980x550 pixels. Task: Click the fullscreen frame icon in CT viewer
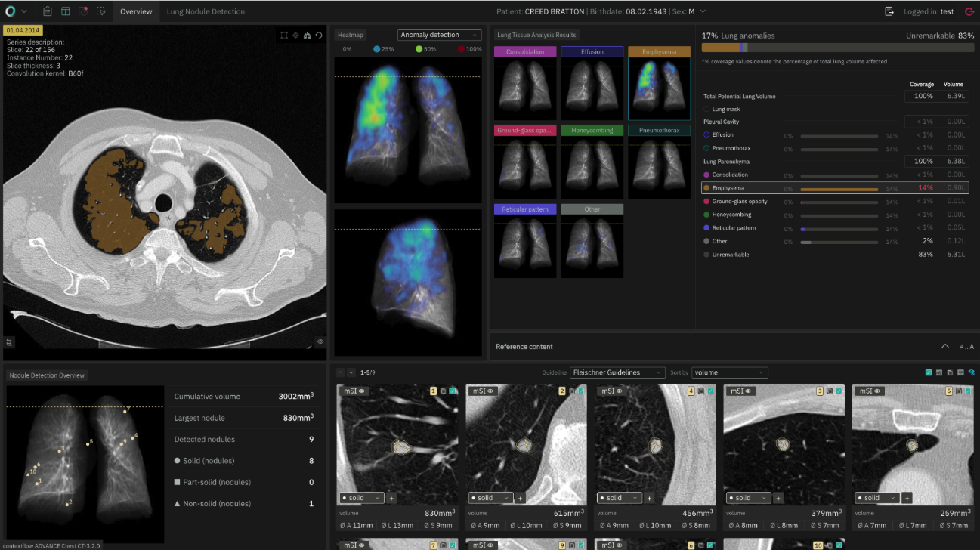284,36
